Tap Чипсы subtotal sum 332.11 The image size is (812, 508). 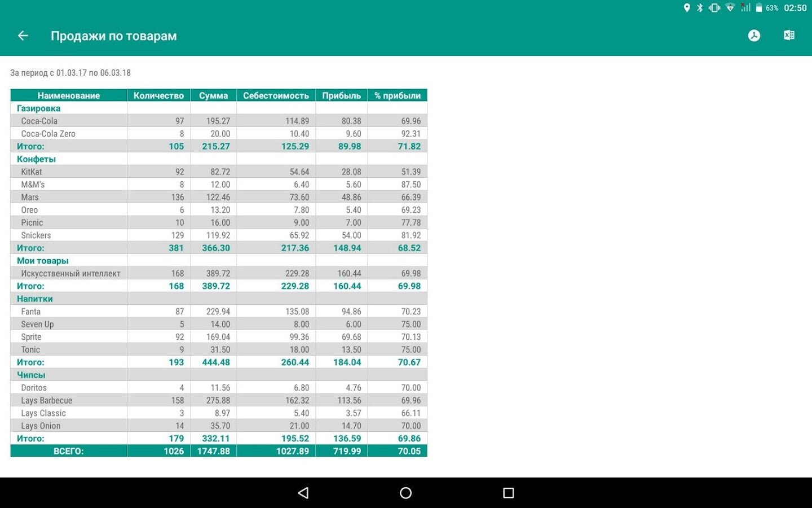click(216, 439)
